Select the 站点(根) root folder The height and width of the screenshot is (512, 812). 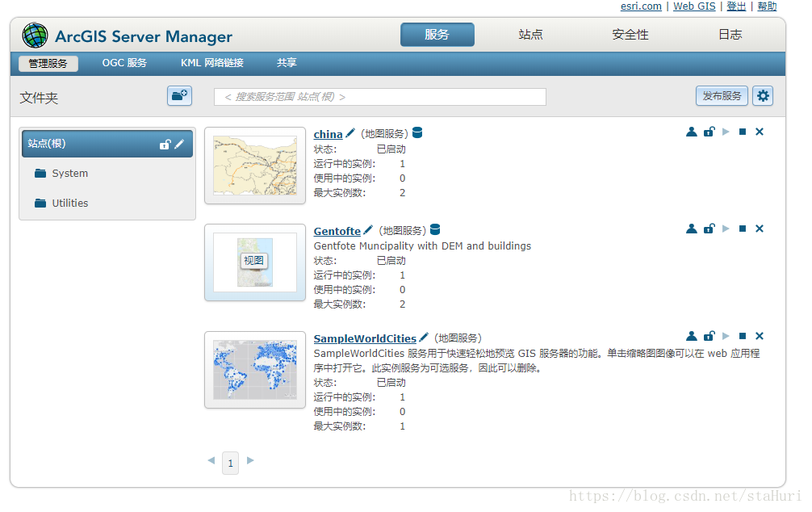107,144
